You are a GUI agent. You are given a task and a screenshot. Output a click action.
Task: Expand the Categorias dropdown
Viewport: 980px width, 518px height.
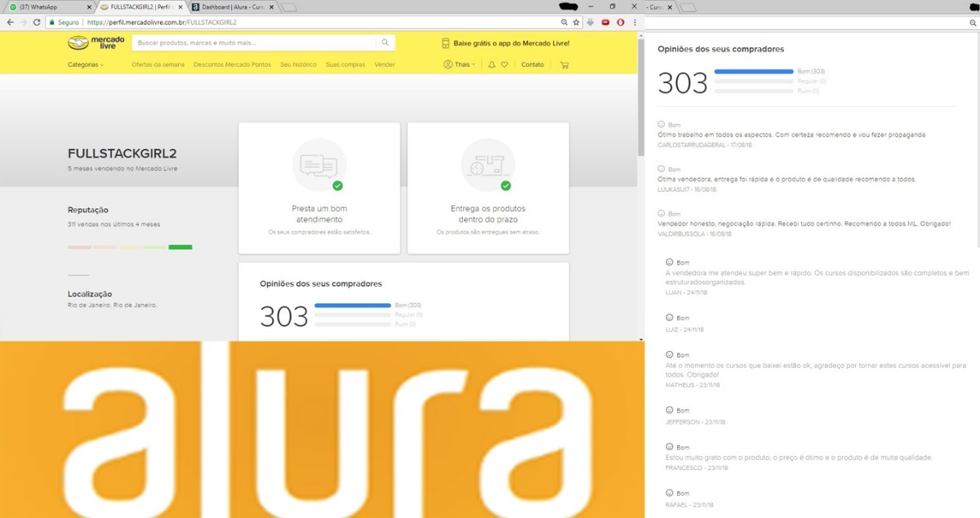(x=86, y=65)
